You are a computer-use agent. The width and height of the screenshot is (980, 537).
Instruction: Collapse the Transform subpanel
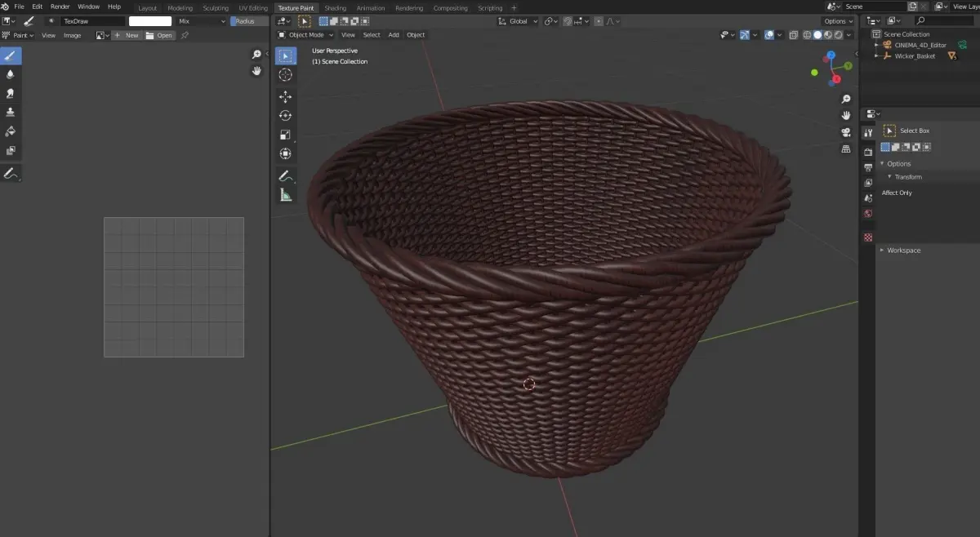click(891, 176)
